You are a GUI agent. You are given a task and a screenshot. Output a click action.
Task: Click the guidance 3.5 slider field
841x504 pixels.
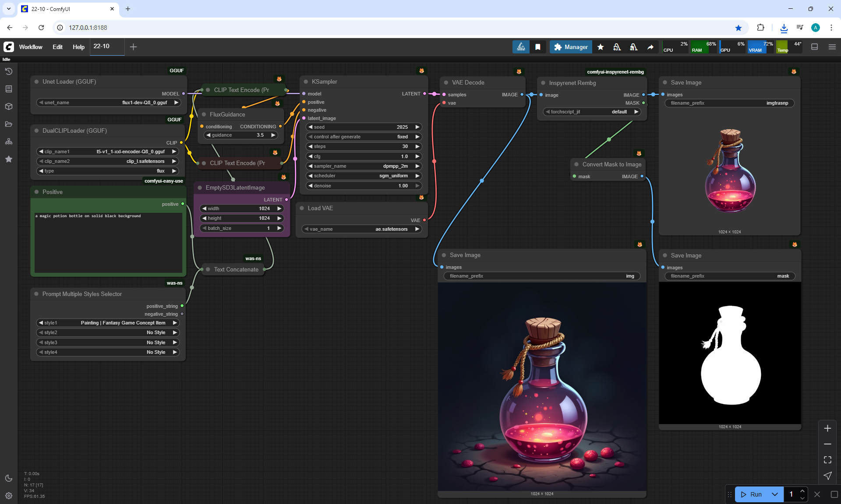(241, 135)
